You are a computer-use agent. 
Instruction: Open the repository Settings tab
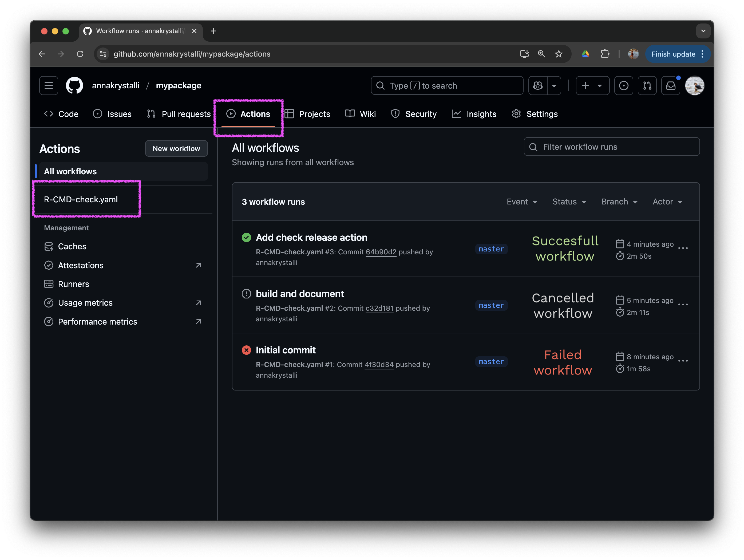point(535,114)
